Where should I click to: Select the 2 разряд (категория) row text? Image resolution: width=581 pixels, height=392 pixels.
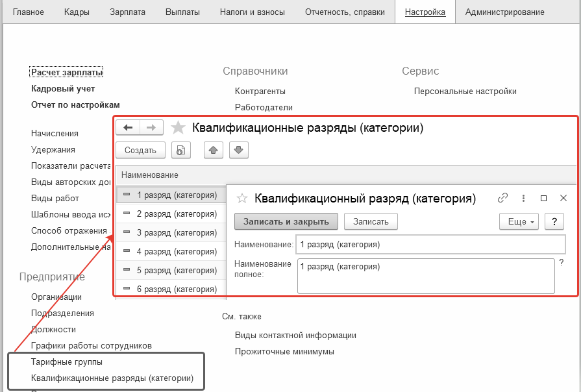point(177,214)
